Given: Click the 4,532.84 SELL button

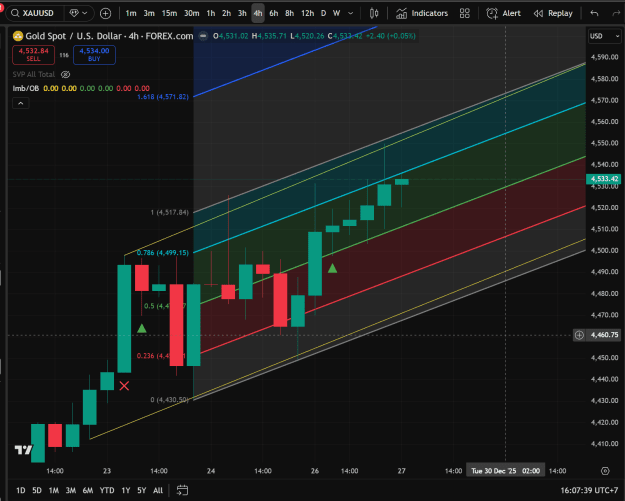Looking at the screenshot, I should coord(33,55).
